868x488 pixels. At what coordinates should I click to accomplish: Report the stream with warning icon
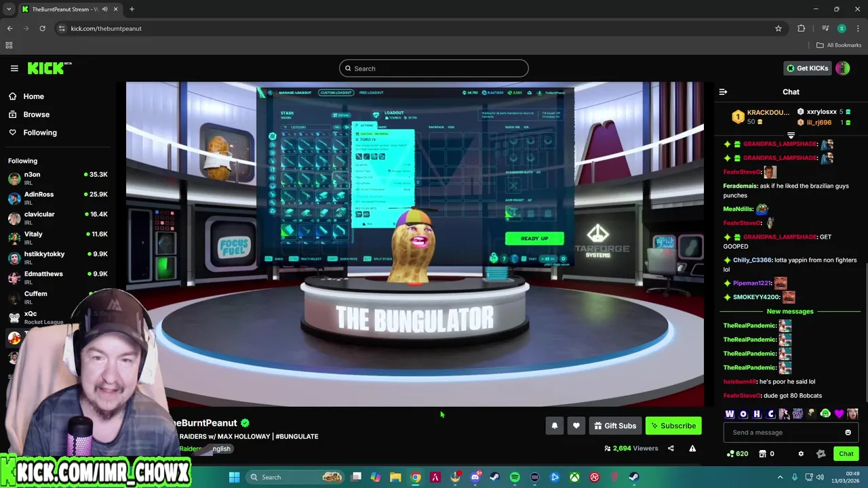click(x=692, y=449)
